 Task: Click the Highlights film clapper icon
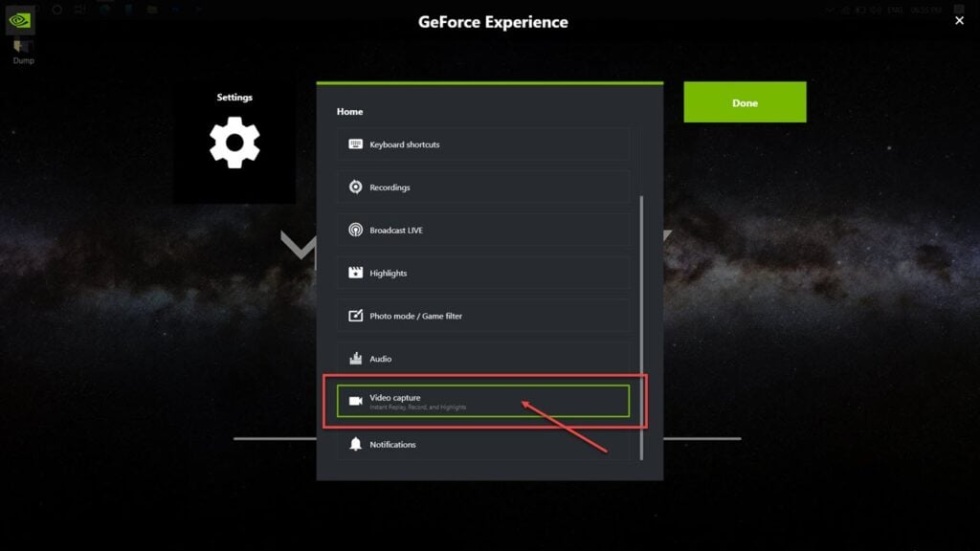[355, 273]
